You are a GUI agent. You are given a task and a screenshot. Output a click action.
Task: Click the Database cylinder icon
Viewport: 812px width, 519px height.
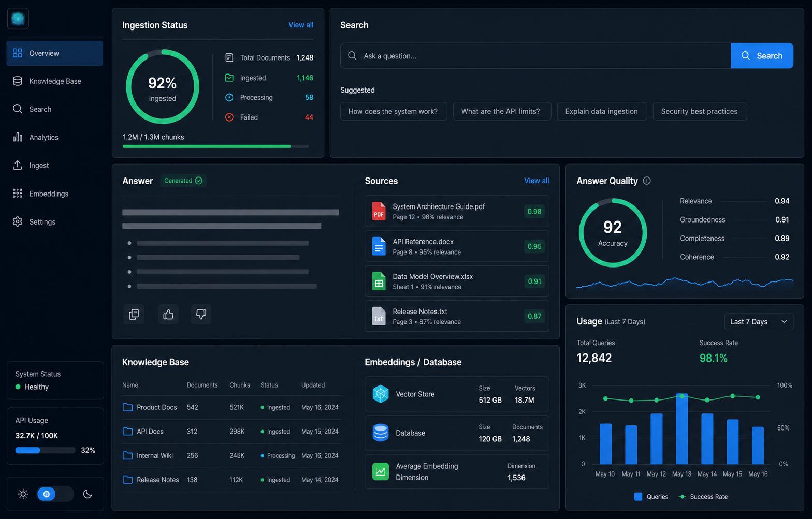tap(381, 433)
